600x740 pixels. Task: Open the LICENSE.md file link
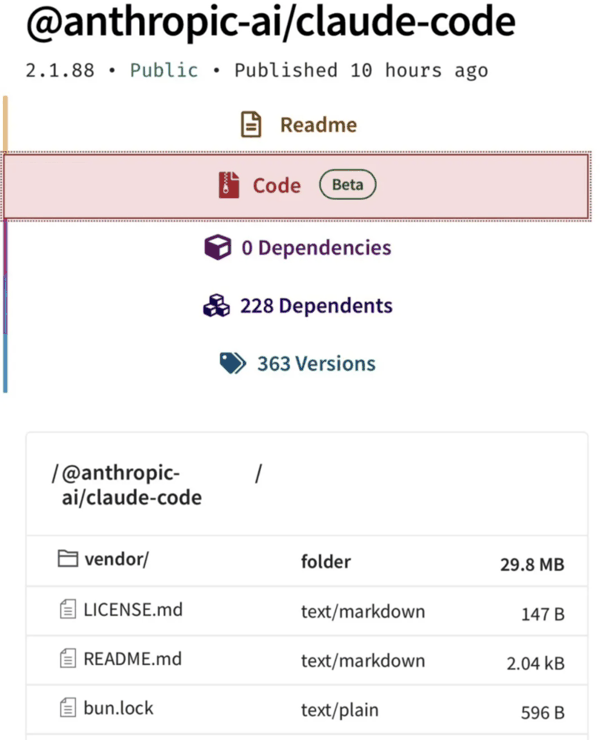(133, 609)
